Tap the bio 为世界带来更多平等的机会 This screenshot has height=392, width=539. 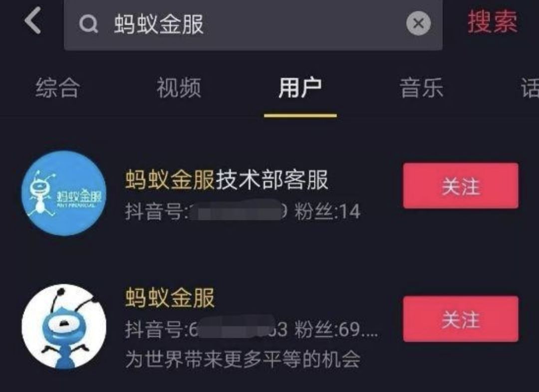[x=243, y=360]
